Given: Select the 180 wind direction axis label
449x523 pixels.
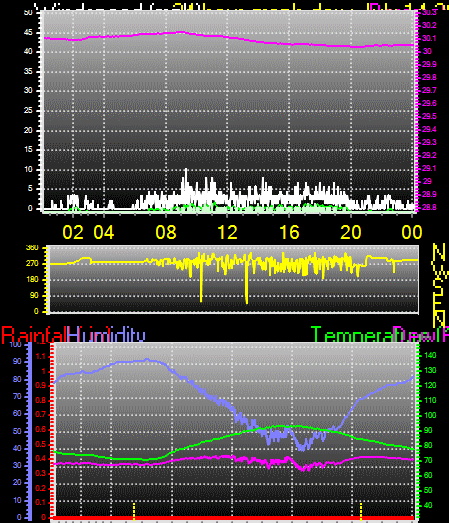Looking at the screenshot, I should pos(32,280).
